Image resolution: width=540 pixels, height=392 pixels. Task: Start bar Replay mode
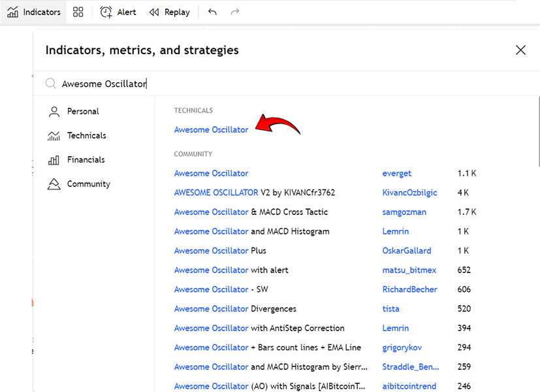169,12
